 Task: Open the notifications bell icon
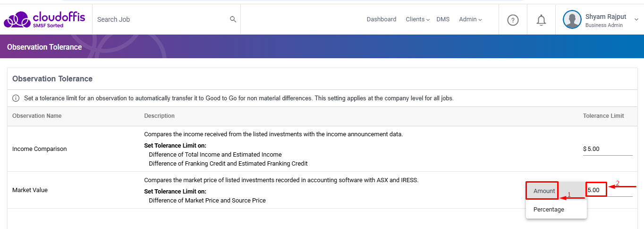541,20
